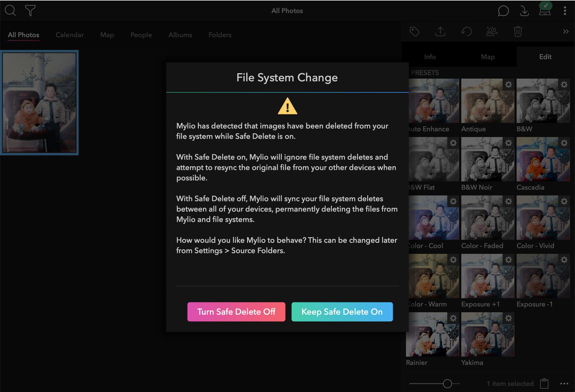575x392 pixels.
Task: Open the three-dot vertical menu
Action: [x=565, y=11]
